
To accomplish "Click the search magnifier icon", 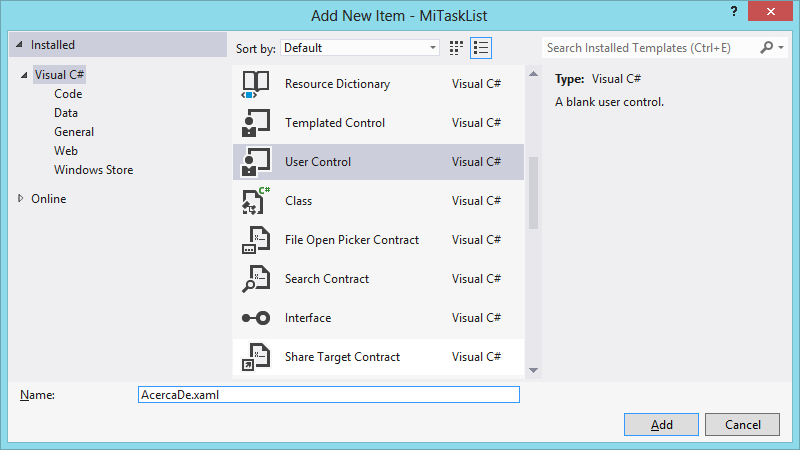I will tap(767, 47).
